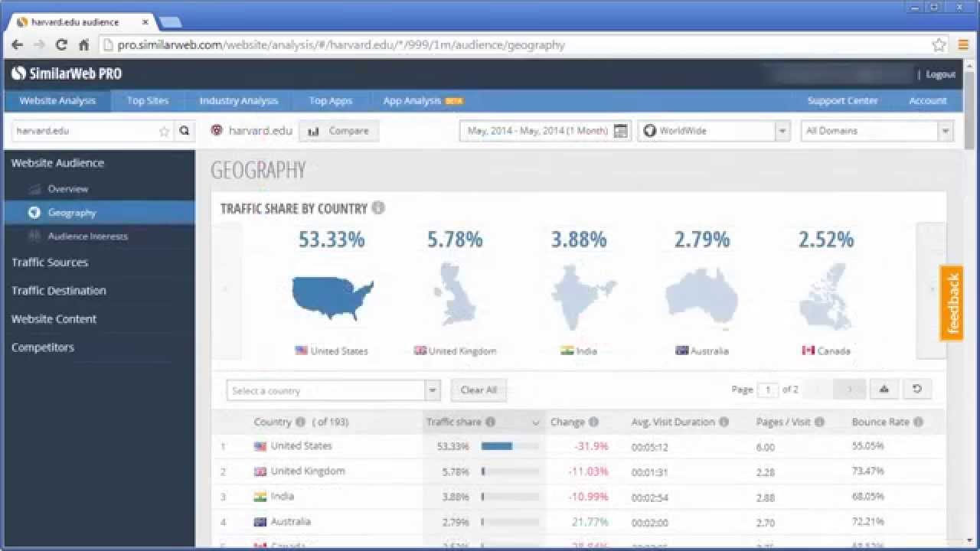Viewport: 980px width, 551px height.
Task: Open the Account menu
Action: [x=928, y=100]
